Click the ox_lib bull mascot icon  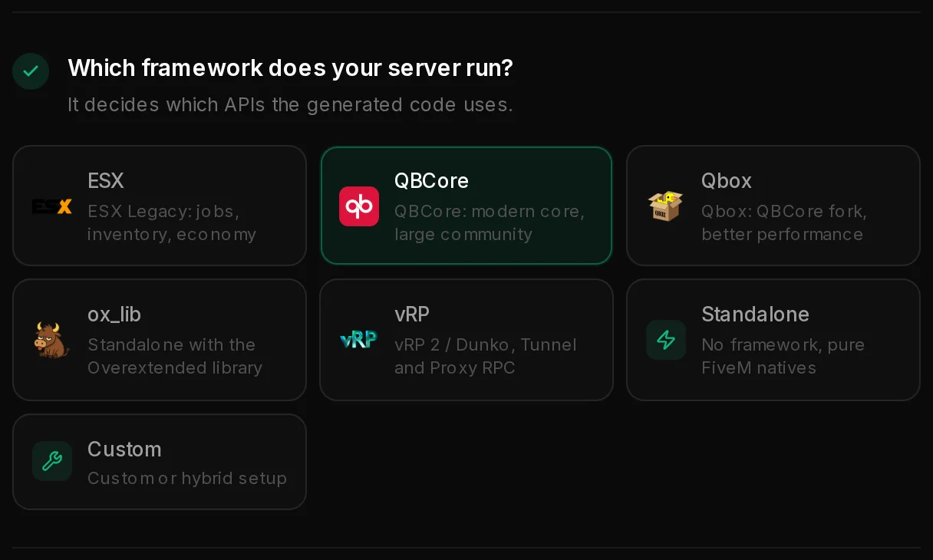52,340
